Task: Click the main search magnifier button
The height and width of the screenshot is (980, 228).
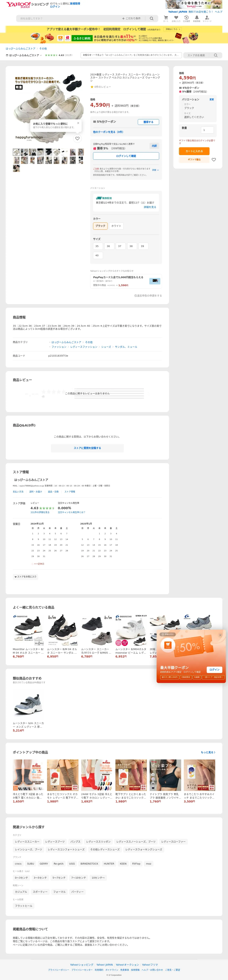Action: [x=152, y=18]
